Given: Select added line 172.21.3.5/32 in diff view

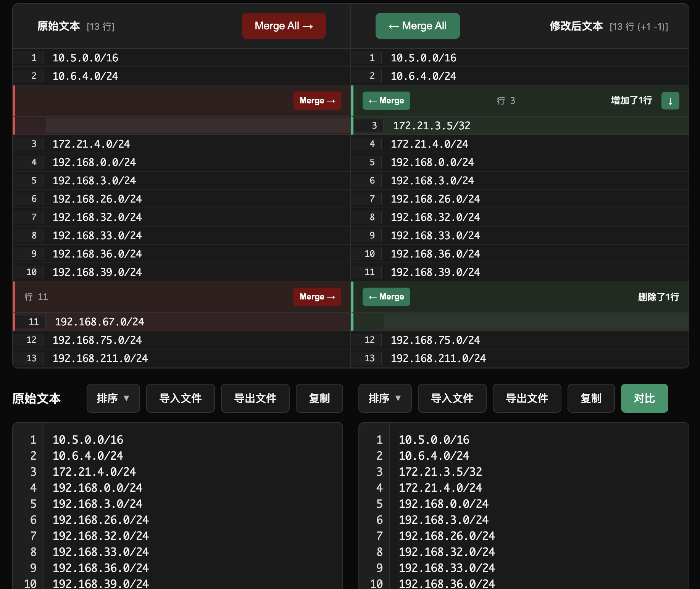Looking at the screenshot, I should point(432,126).
